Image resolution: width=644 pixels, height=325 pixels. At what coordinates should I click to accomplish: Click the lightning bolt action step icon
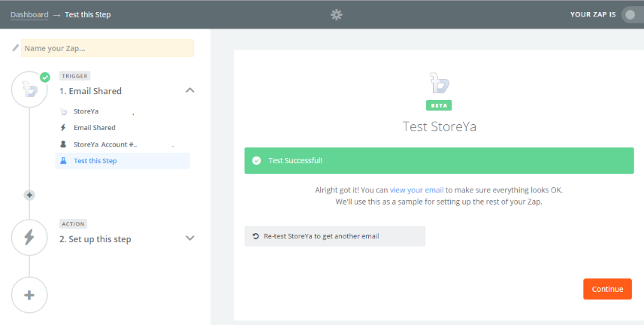(29, 238)
